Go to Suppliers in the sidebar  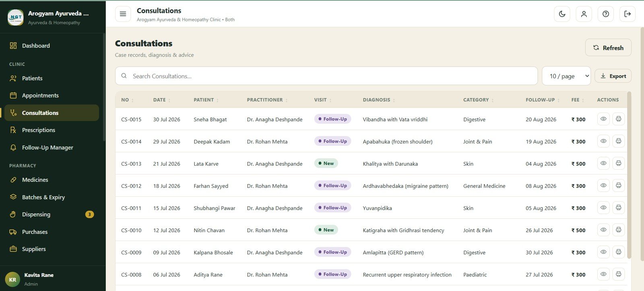click(x=52, y=249)
